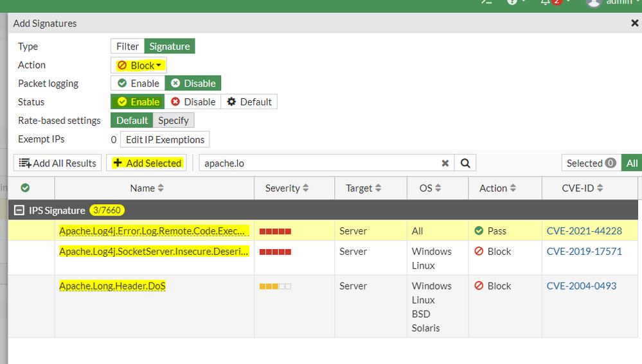Set packet logging to Enable

pyautogui.click(x=138, y=83)
